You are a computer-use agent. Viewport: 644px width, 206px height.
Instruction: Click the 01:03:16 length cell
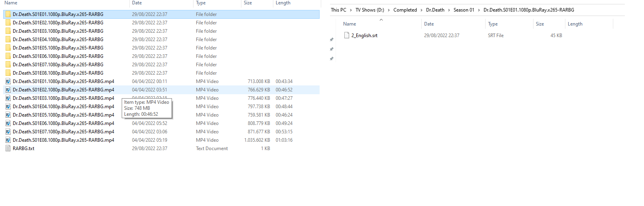[284, 140]
